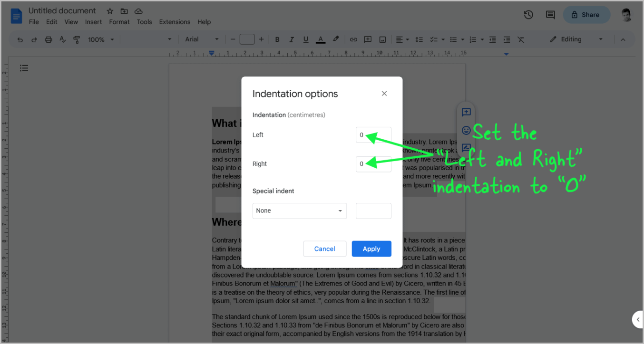Open the File menu

coord(34,22)
